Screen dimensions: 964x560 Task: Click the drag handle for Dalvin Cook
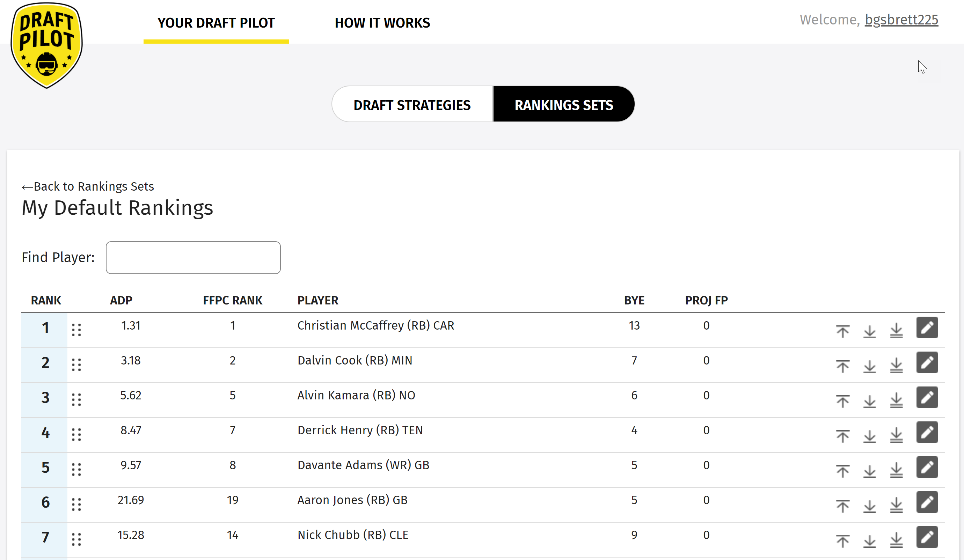pyautogui.click(x=76, y=365)
